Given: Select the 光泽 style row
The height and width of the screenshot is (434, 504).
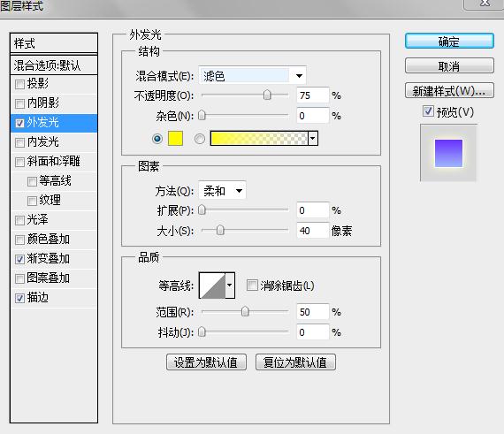Looking at the screenshot, I should tap(54, 220).
